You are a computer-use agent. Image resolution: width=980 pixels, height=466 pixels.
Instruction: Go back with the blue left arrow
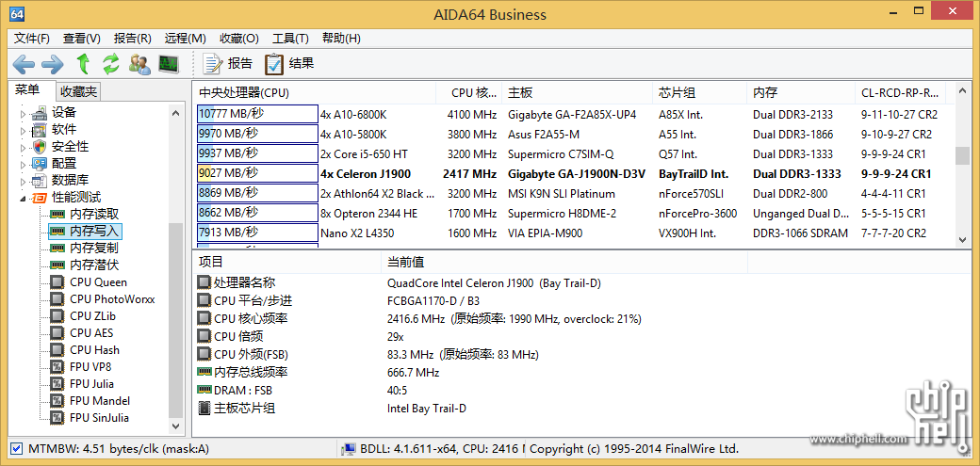click(24, 64)
